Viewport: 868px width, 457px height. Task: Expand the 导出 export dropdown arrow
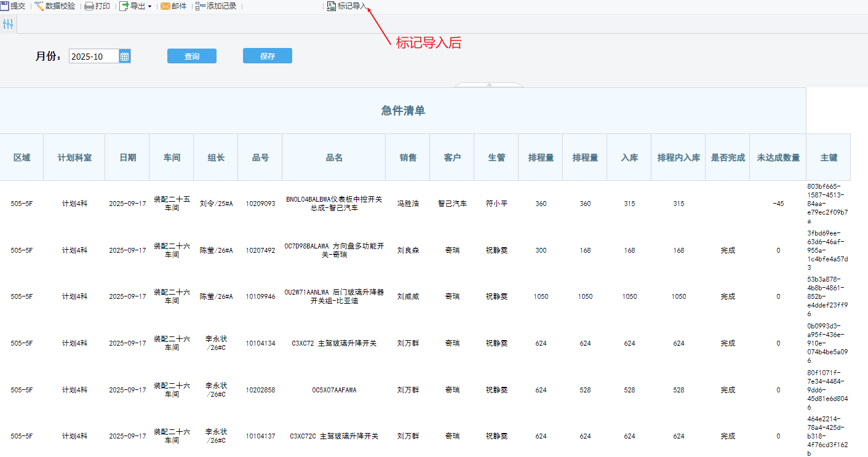click(x=149, y=7)
